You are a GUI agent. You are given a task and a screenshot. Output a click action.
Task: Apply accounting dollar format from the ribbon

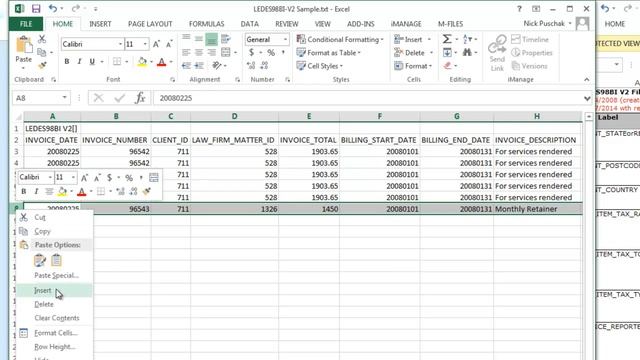(251, 53)
